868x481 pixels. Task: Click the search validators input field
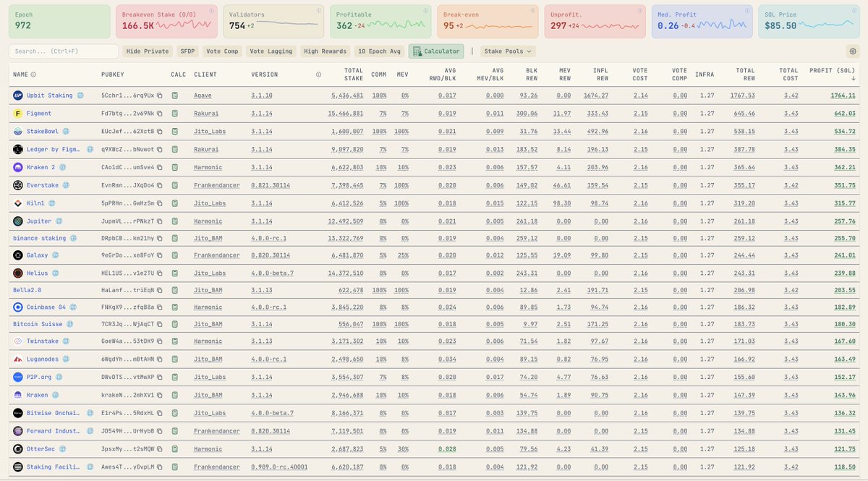64,51
